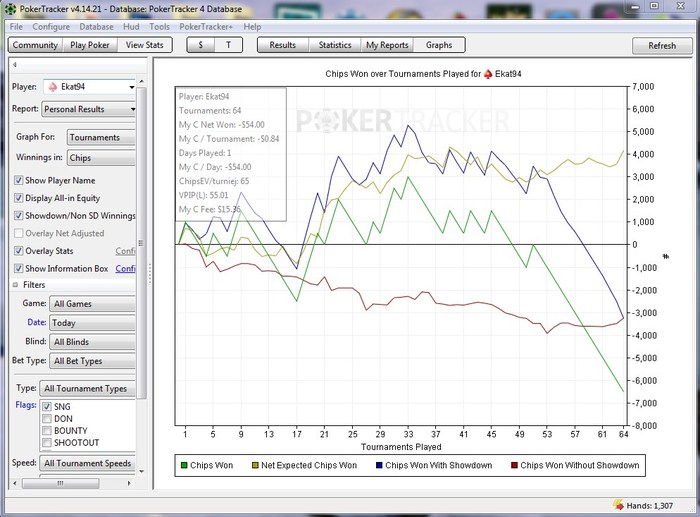Viewport: 700px width, 517px height.
Task: Select the $ cash games button
Action: click(x=200, y=45)
